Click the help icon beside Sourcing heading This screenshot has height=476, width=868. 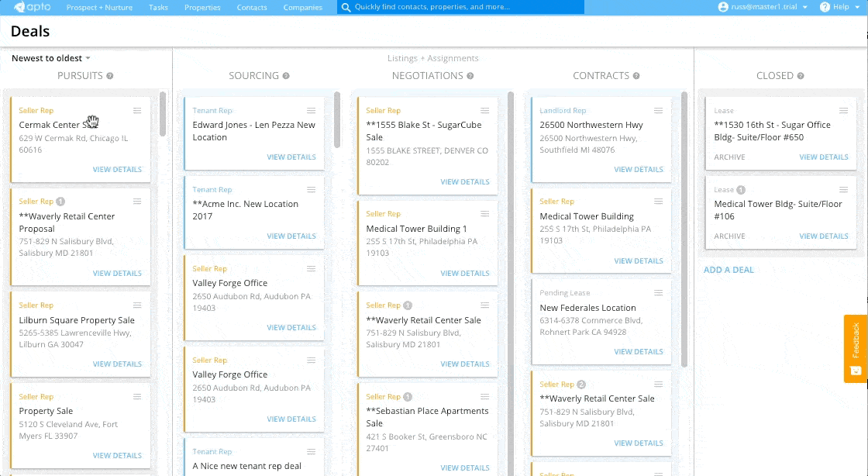286,76
